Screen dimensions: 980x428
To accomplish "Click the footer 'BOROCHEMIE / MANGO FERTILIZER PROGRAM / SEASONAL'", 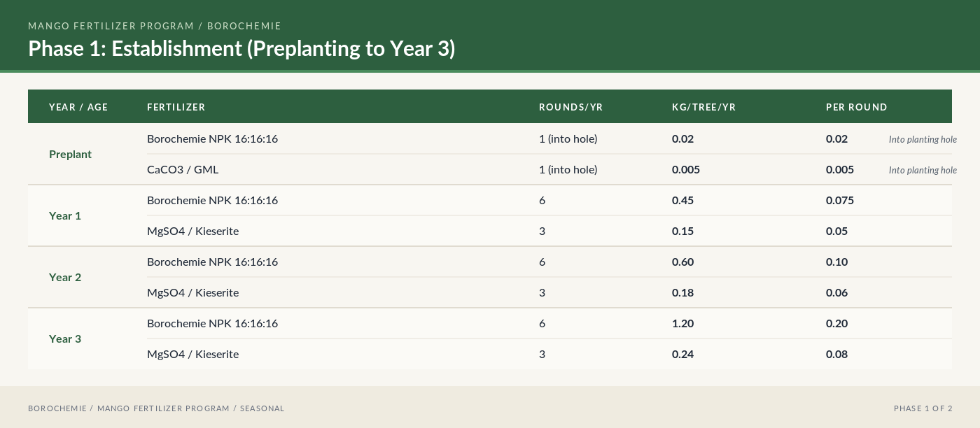I will coord(156,408).
